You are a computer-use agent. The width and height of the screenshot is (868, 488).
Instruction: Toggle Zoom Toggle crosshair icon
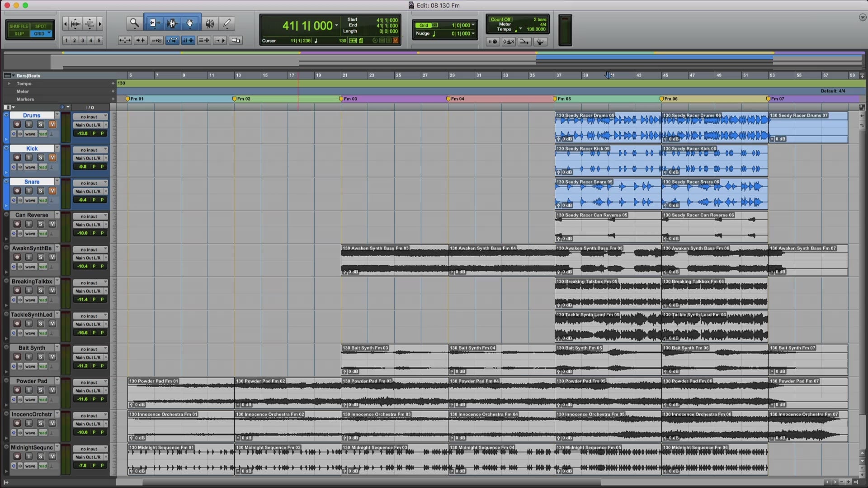pyautogui.click(x=125, y=41)
